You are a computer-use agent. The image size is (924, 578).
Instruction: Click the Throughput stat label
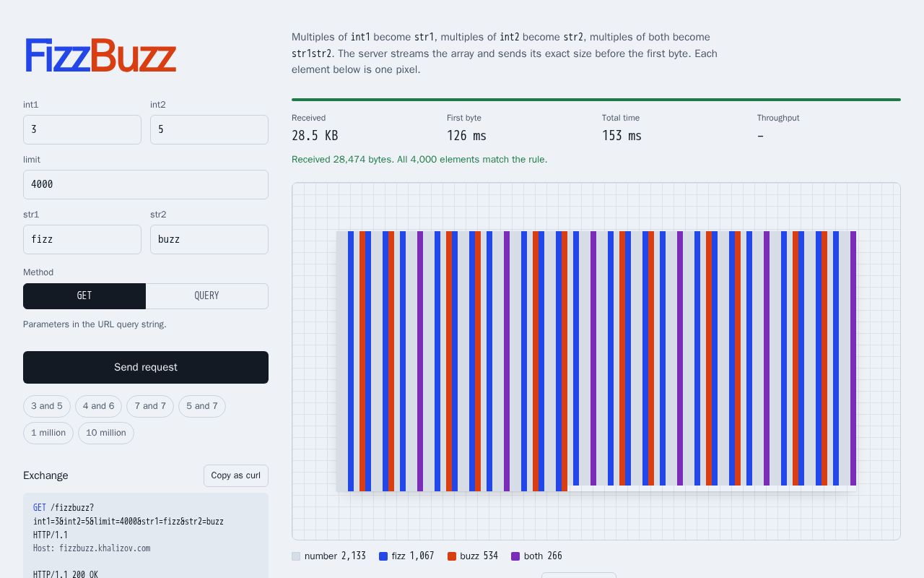point(778,118)
